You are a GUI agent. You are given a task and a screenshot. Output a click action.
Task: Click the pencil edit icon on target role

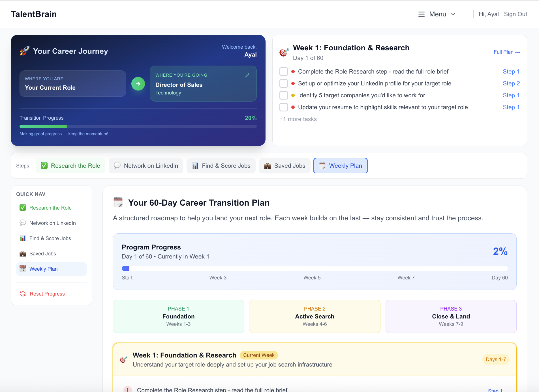[x=247, y=75]
